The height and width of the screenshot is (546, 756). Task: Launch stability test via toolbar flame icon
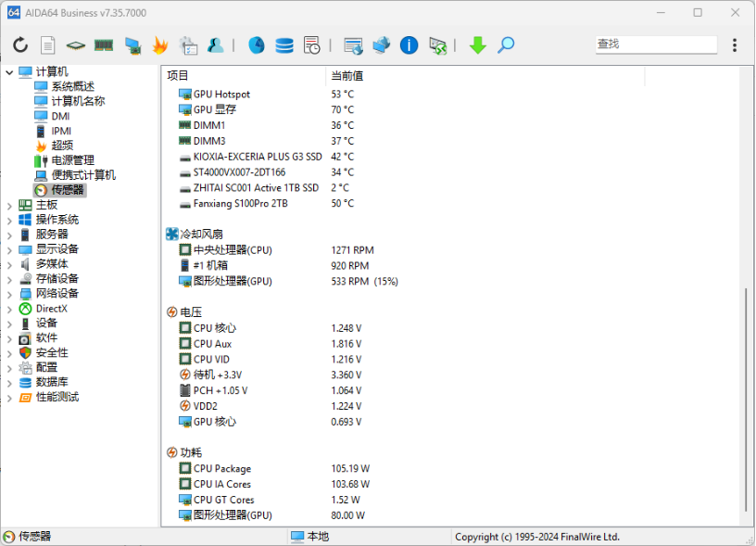[x=160, y=45]
